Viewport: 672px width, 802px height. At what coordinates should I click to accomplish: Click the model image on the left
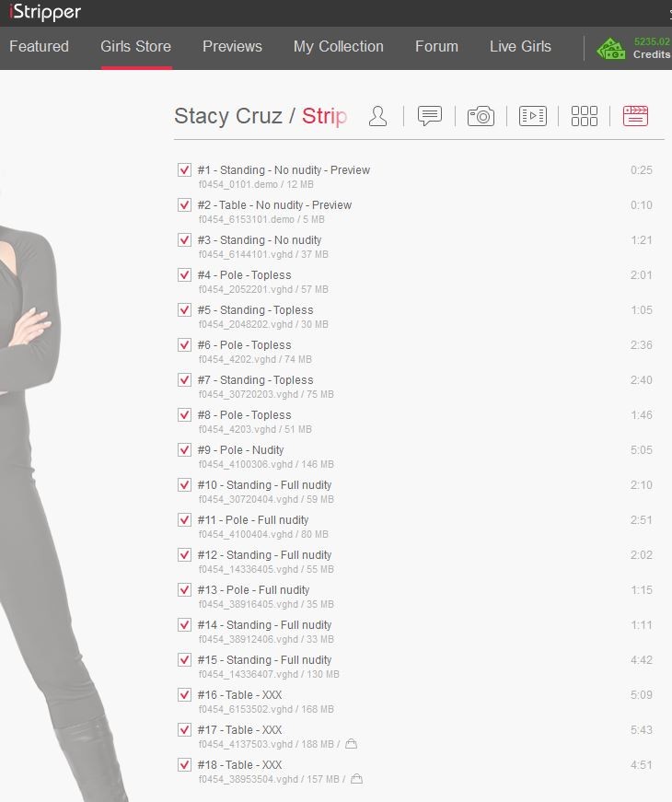[x=55, y=460]
